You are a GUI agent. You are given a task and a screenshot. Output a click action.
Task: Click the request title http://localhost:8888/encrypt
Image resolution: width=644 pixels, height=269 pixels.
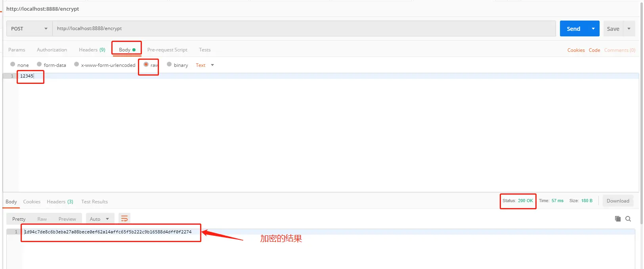(43, 9)
